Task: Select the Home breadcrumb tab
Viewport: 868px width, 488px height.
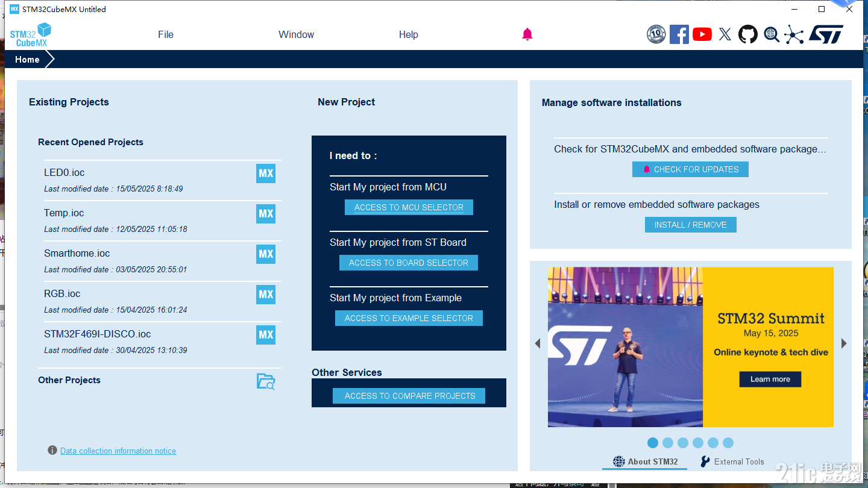Action: pos(28,60)
